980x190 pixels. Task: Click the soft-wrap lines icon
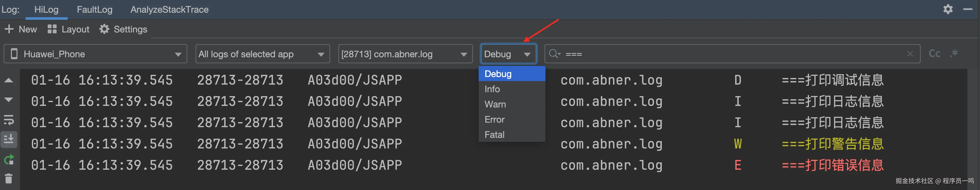[9, 120]
